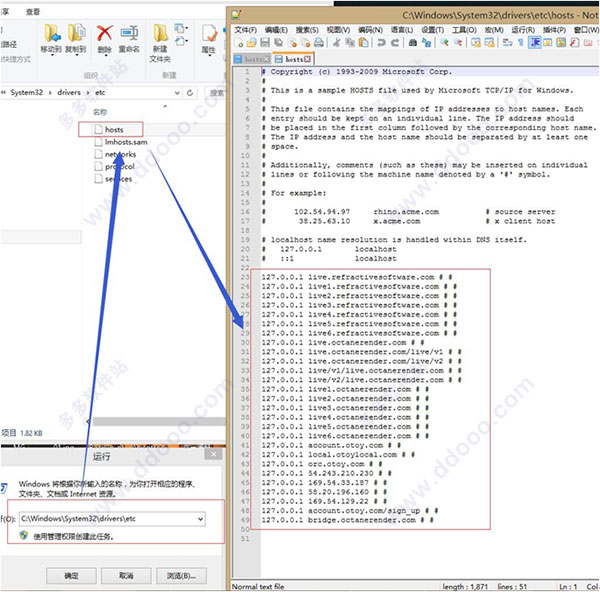The height and width of the screenshot is (592, 600).
Task: Click the Close All documents toolbar icon
Action: coord(306,43)
